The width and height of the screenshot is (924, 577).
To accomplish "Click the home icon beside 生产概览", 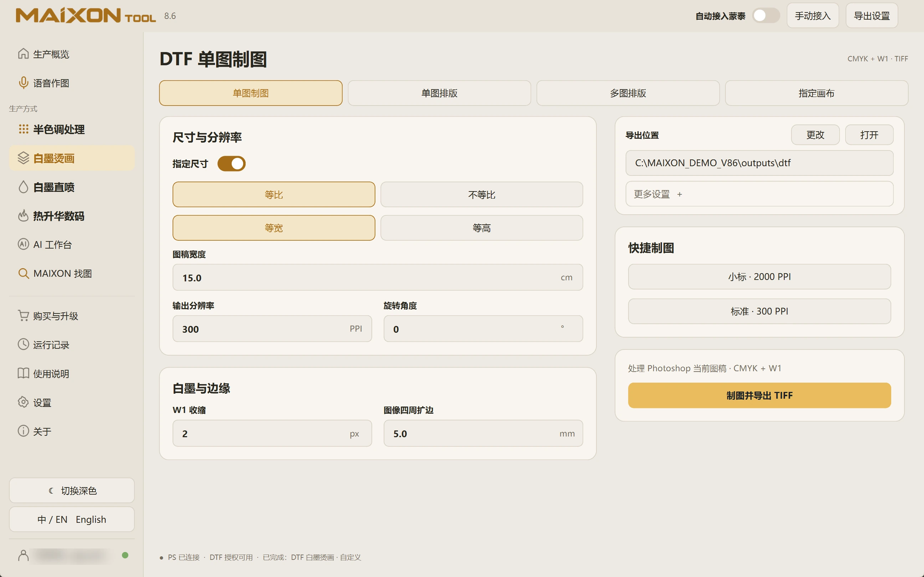I will [23, 54].
